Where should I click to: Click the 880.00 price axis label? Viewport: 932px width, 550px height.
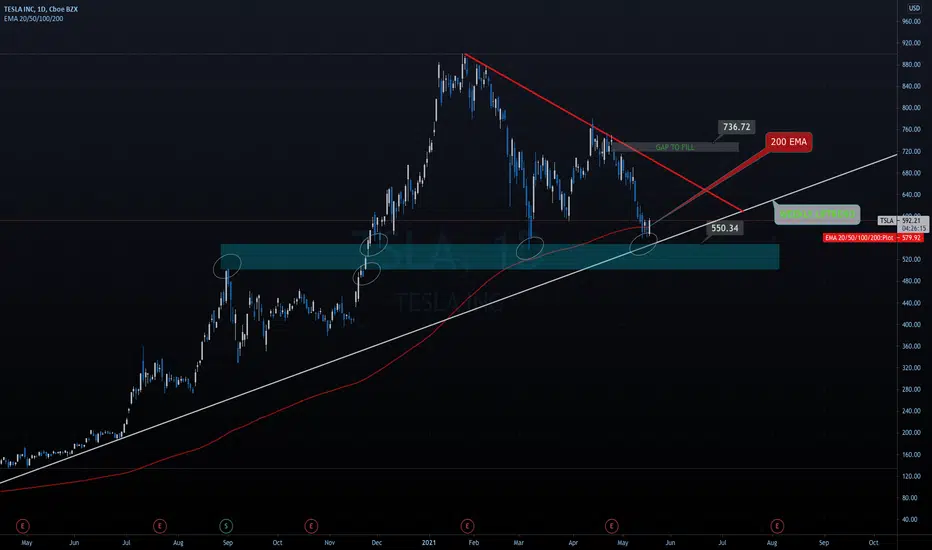coord(911,65)
